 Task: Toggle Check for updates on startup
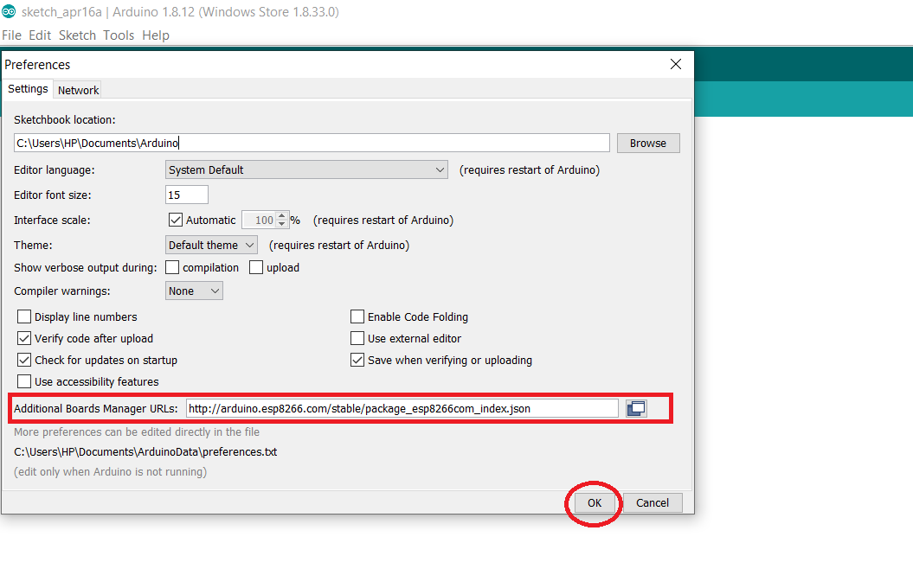(24, 360)
